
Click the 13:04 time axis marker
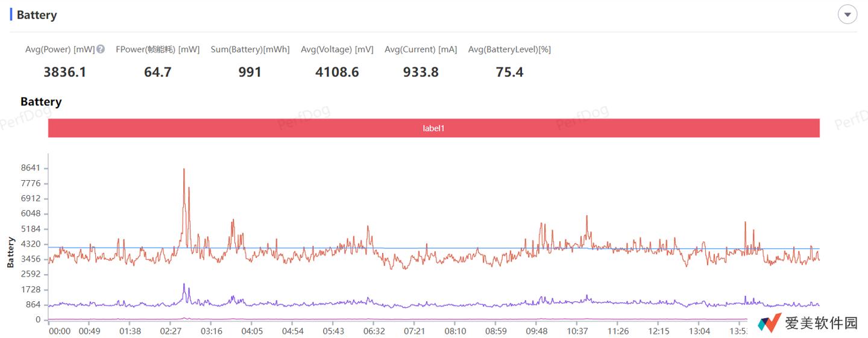coord(699,331)
